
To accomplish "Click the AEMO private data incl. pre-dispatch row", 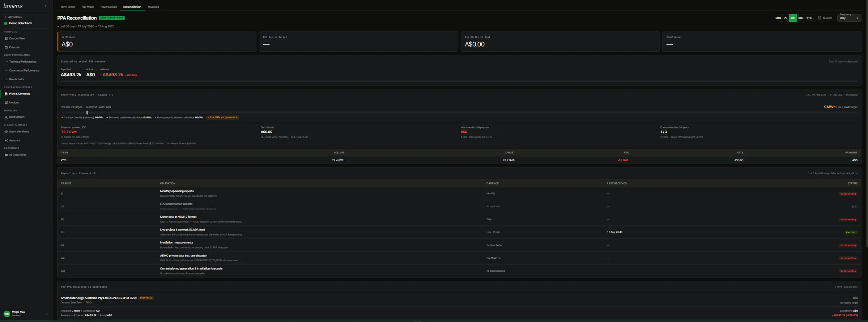I will [x=459, y=258].
